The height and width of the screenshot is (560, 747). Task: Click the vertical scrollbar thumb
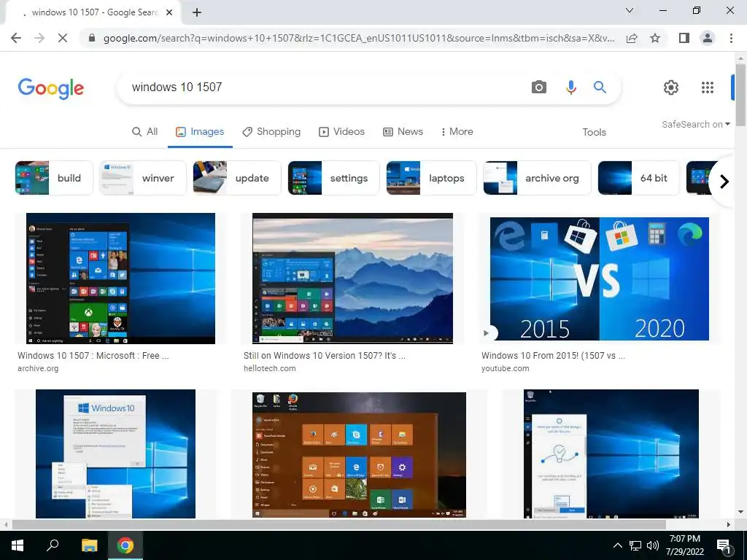(740, 96)
